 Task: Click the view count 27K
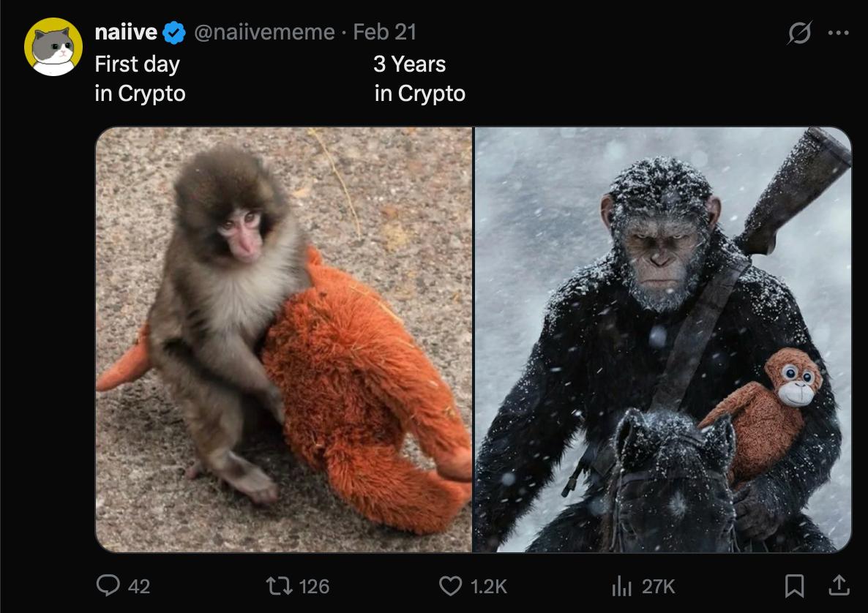[659, 586]
